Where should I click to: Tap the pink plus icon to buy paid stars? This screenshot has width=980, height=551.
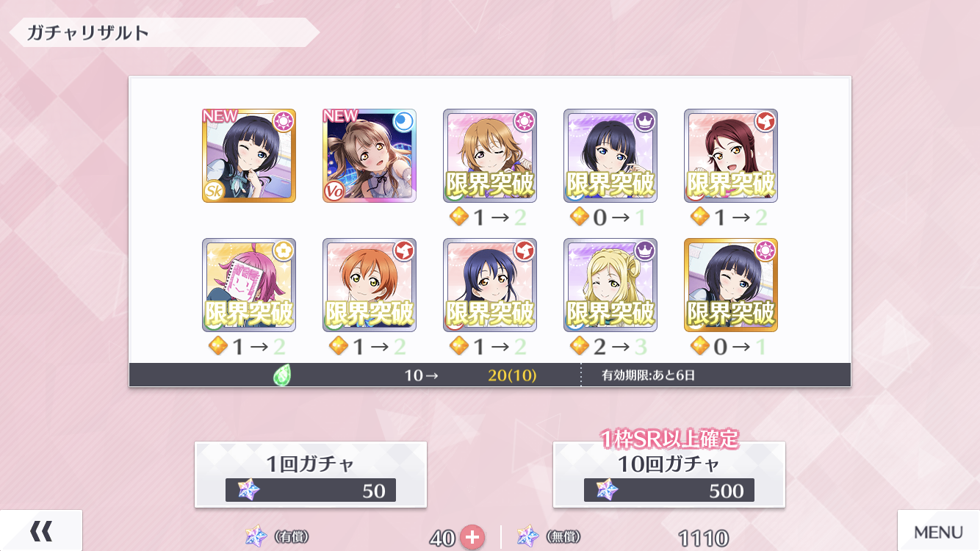(x=472, y=537)
